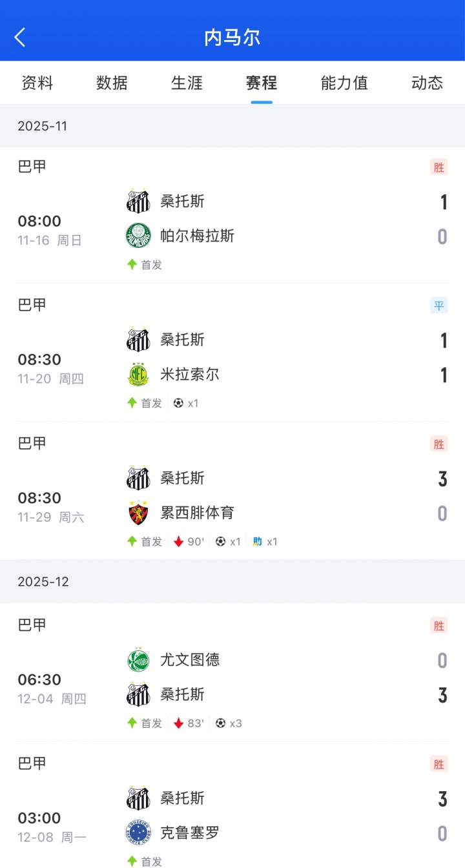Viewport: 465px width, 868px height.
Task: Tap Sport Recife lion crest
Action: tap(138, 513)
